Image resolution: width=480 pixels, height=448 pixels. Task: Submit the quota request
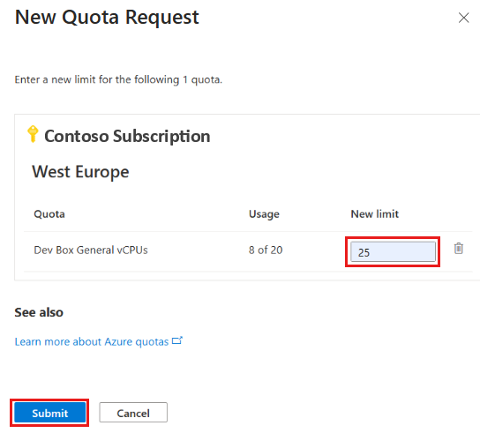pyautogui.click(x=50, y=413)
